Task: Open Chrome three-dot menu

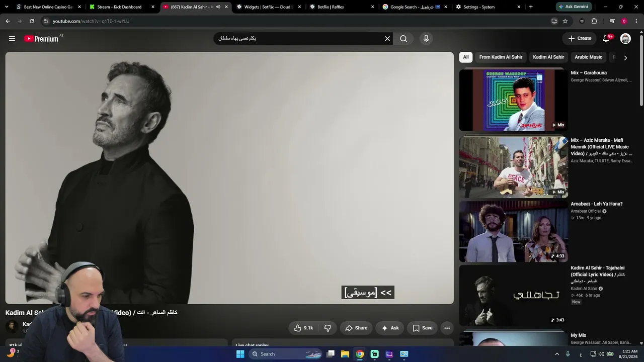Action: 636,21
